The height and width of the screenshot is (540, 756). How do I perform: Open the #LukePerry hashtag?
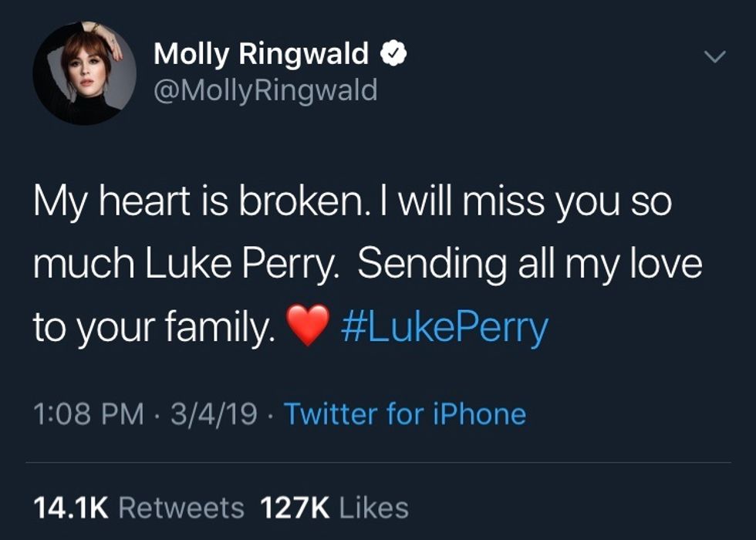coord(444,326)
